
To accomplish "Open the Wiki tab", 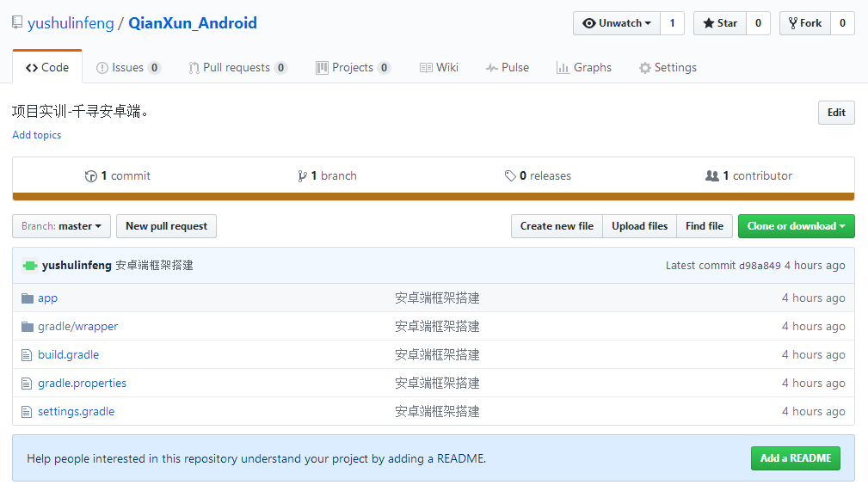I will pos(439,68).
